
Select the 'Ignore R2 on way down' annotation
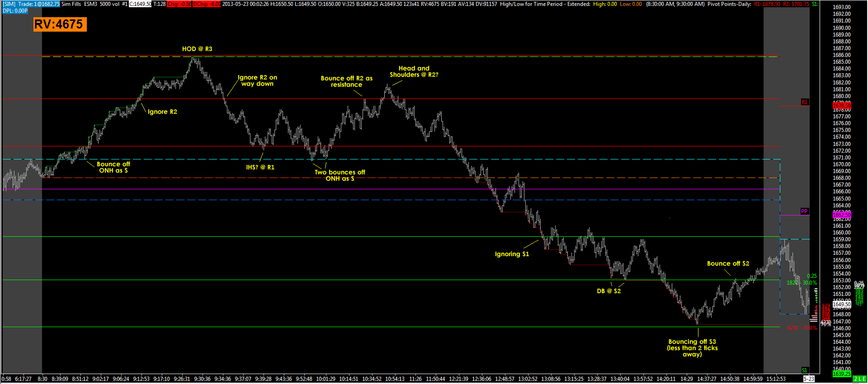[x=257, y=80]
